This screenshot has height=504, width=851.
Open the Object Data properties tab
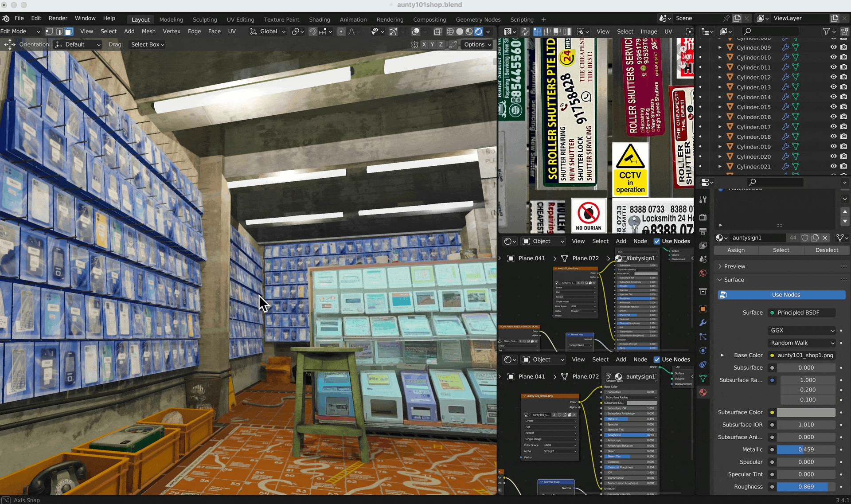pos(703,378)
